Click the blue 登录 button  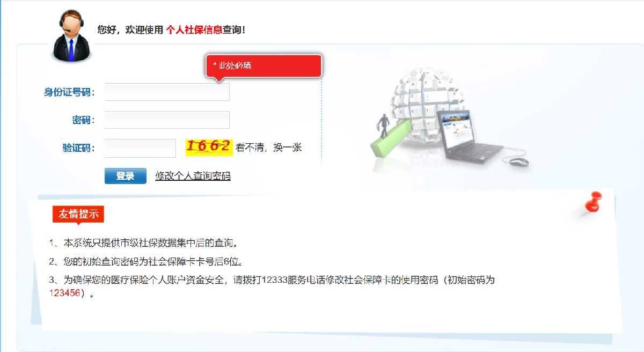125,175
